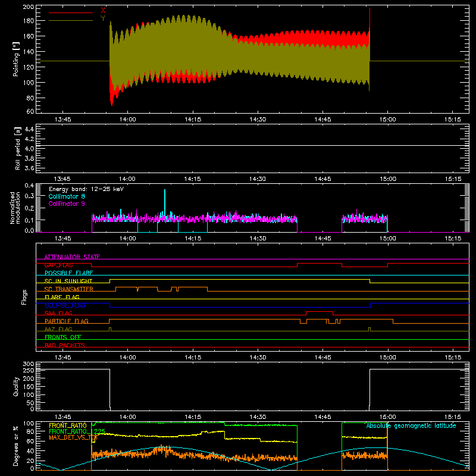Click the 'Normalized modulation' axis title
Viewport: 476px width, 476px height.
15,208
